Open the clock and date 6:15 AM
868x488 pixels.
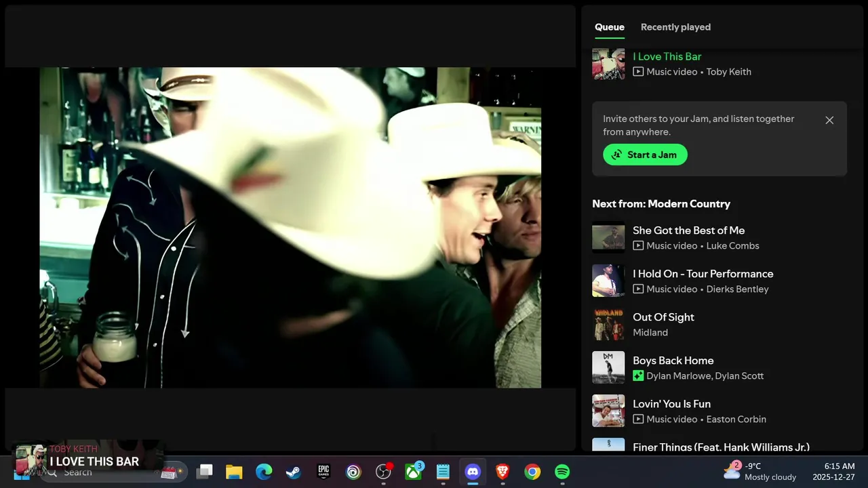tap(833, 472)
